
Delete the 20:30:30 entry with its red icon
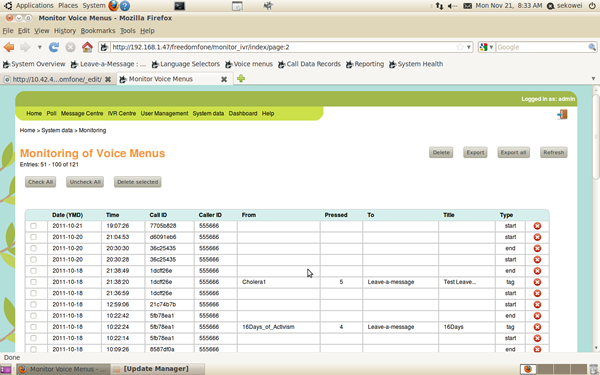[x=537, y=248]
